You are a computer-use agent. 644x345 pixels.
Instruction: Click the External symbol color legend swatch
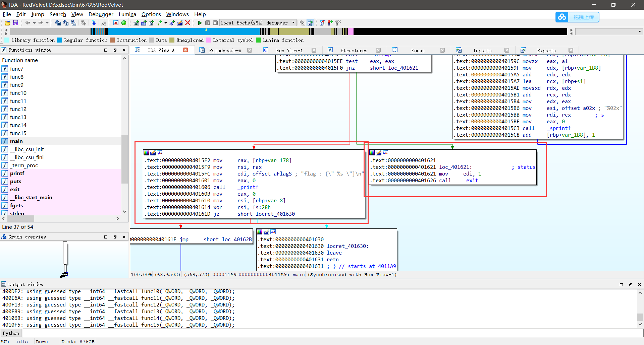[208, 40]
